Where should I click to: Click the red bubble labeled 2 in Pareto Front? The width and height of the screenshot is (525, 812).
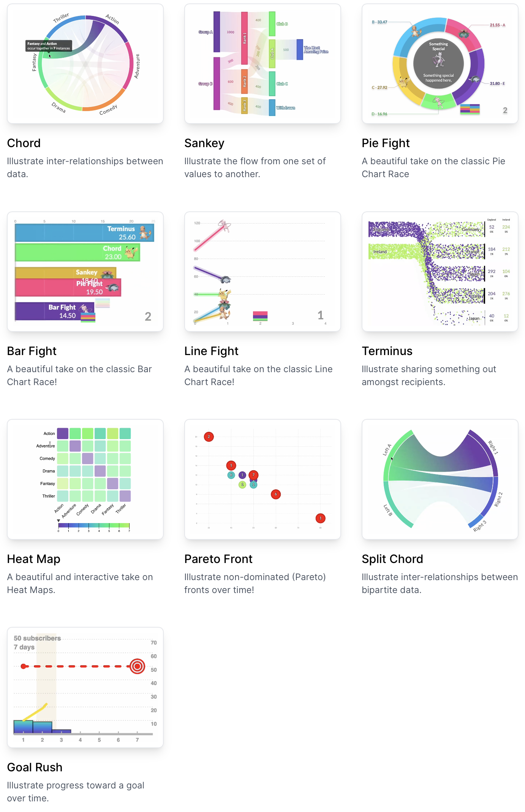[208, 436]
